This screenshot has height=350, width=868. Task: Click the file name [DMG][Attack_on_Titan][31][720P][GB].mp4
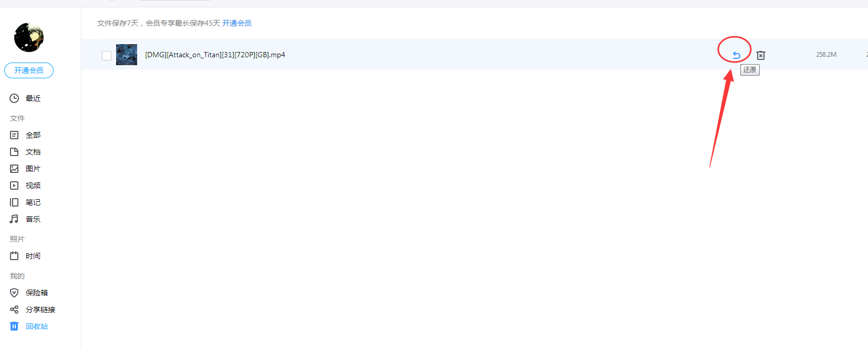(215, 55)
